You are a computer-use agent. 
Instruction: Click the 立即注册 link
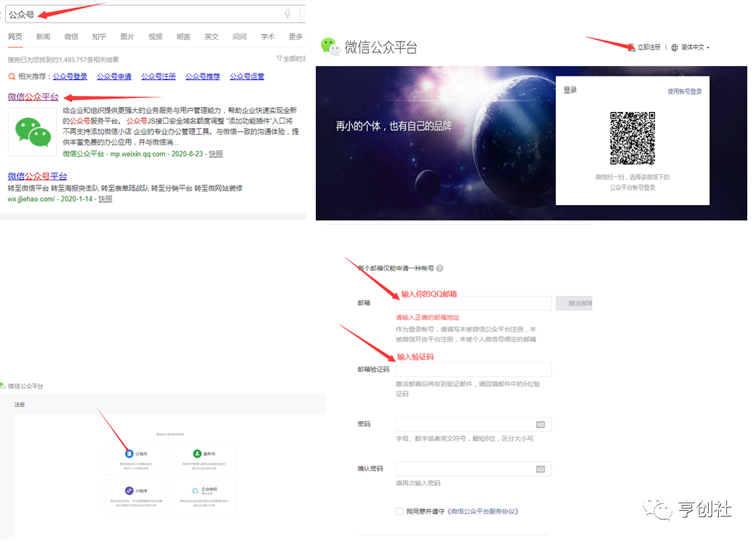[648, 47]
